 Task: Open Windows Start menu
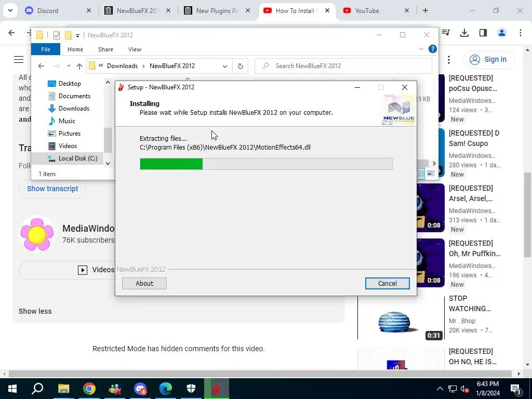12,389
